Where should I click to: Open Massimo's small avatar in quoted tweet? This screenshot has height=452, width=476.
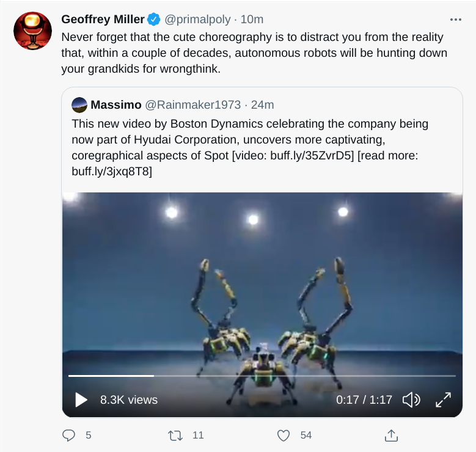click(x=79, y=104)
